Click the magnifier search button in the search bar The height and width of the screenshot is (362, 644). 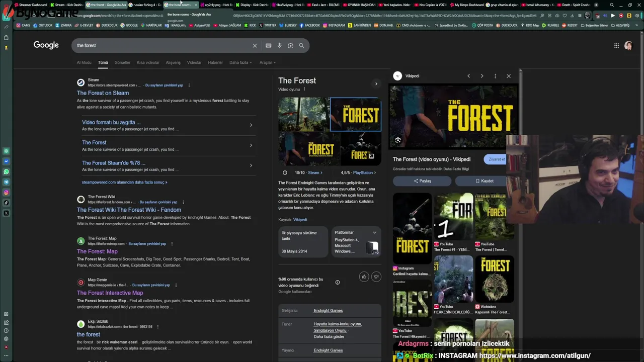pyautogui.click(x=301, y=46)
